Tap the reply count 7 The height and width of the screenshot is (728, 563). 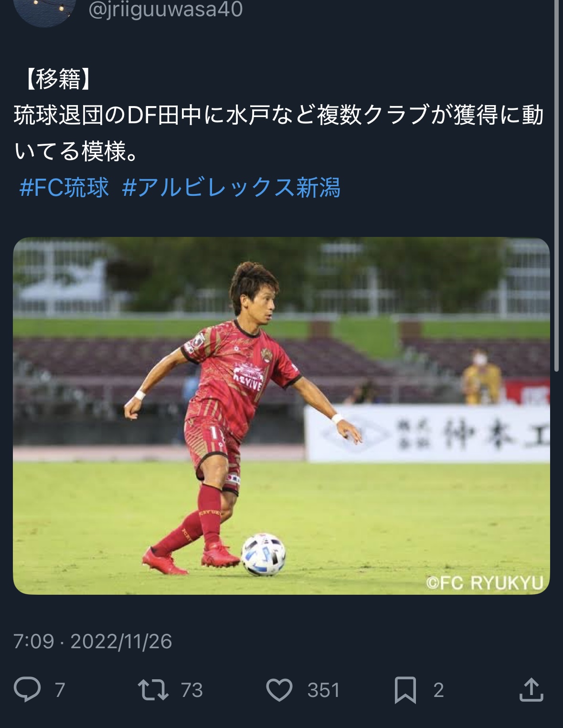pos(60,690)
